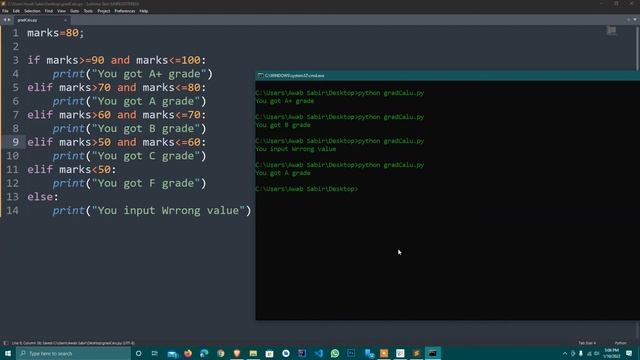The width and height of the screenshot is (640, 360).
Task: Click the "marks=80;" code on line 1
Action: point(56,33)
